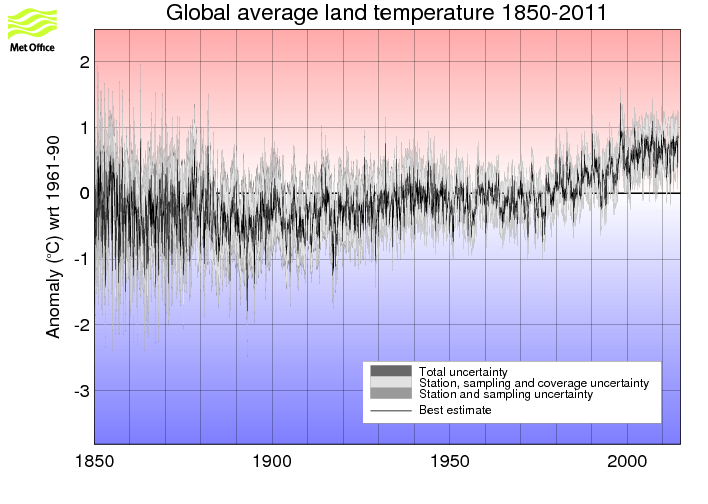The height and width of the screenshot is (504, 708).
Task: Click the 'Station and sampling uncertainty' legend swatch
Action: [x=391, y=393]
